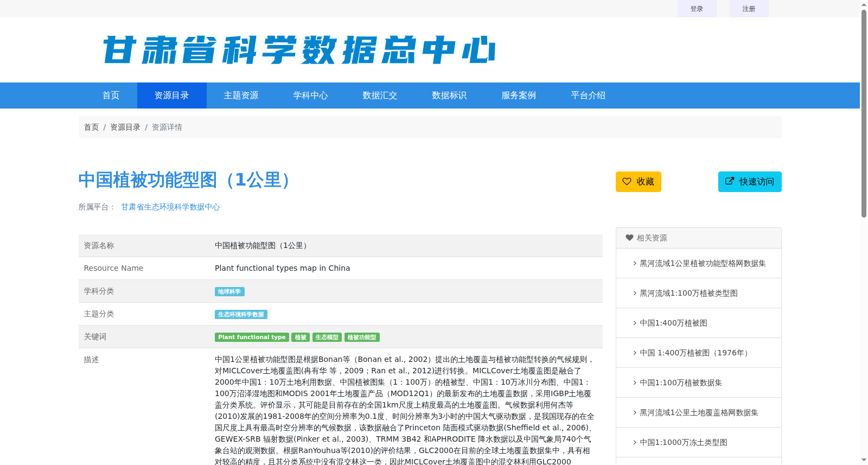Click the heart icon on the 收藏 button
The image size is (868, 465).
pos(627,182)
